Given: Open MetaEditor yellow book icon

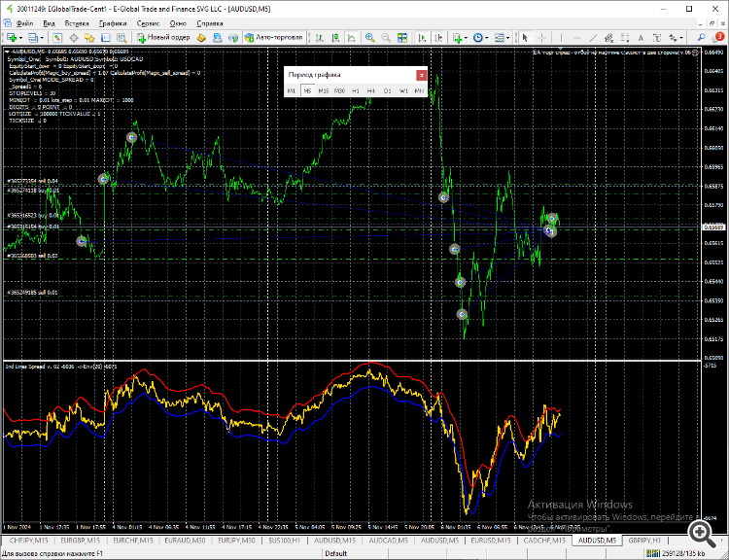Looking at the screenshot, I should 201,38.
